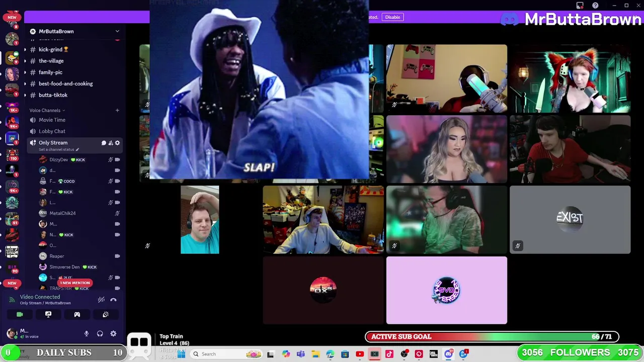
Task: Collapse the Voice Channels category
Action: [47, 110]
